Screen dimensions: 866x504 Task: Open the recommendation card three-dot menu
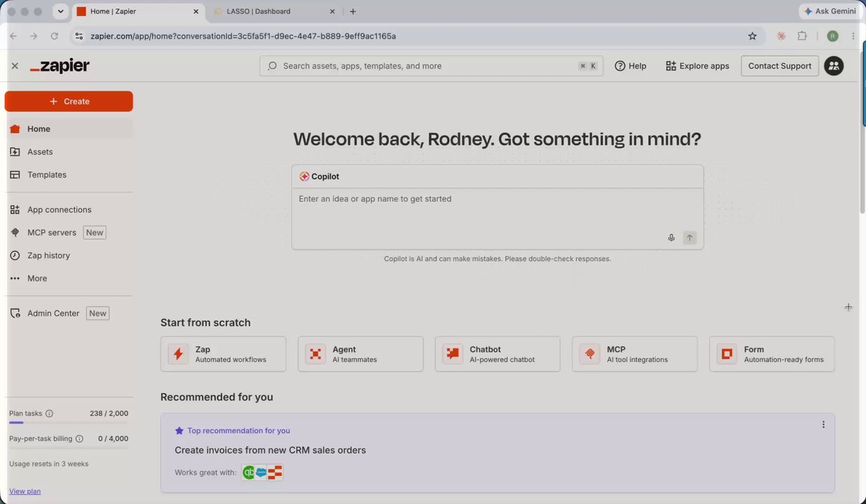pyautogui.click(x=823, y=425)
